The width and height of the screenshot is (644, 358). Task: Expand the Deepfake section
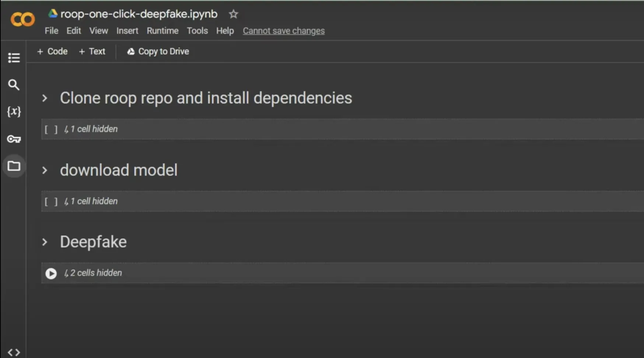tap(45, 242)
